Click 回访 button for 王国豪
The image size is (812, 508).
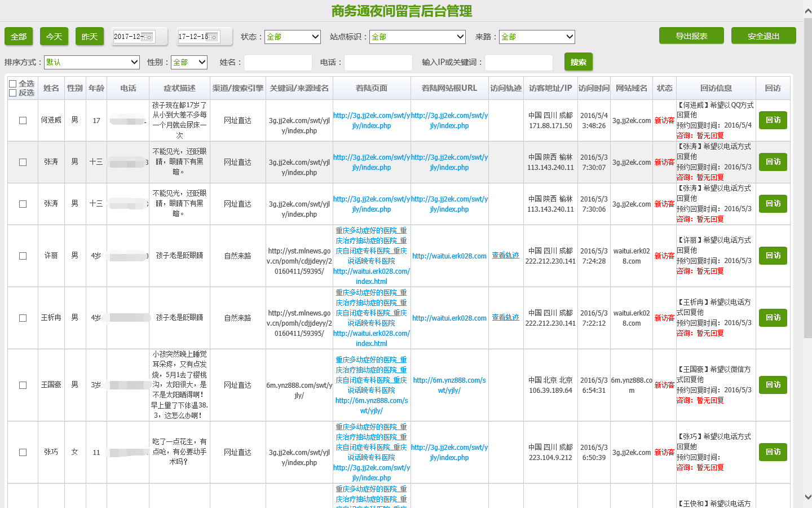(773, 385)
